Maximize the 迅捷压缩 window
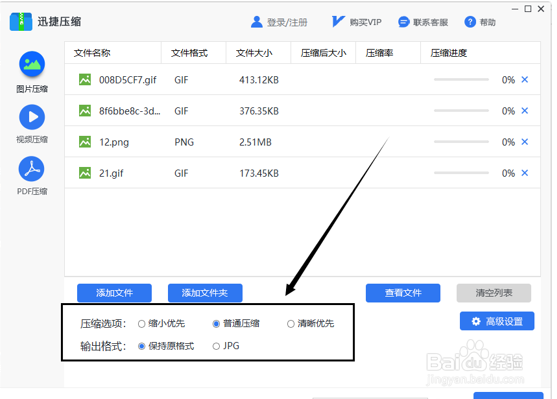Viewport: 557px width, 399px height. (528, 9)
